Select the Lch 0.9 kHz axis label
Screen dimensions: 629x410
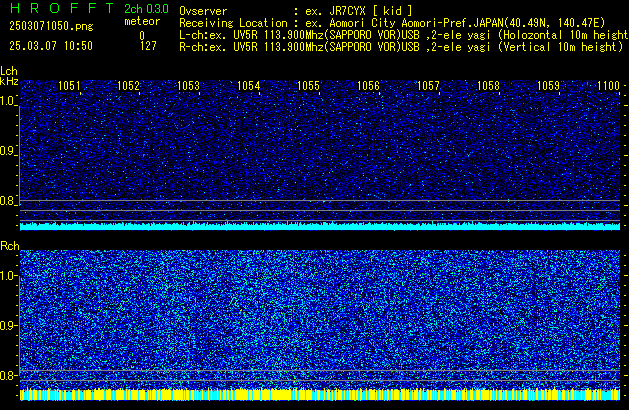8,151
